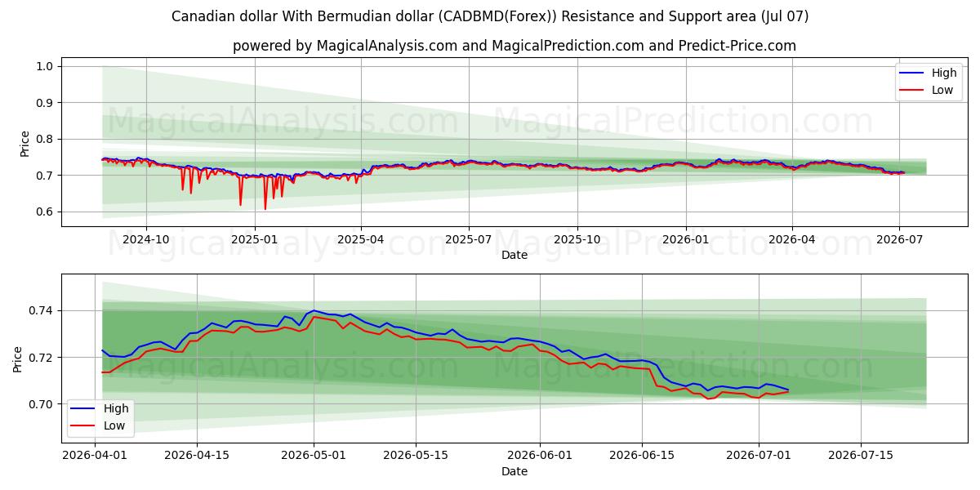This screenshot has height=490, width=980.
Task: Click the 2026-06-15 tick label on bottom axis
Action: coord(642,457)
